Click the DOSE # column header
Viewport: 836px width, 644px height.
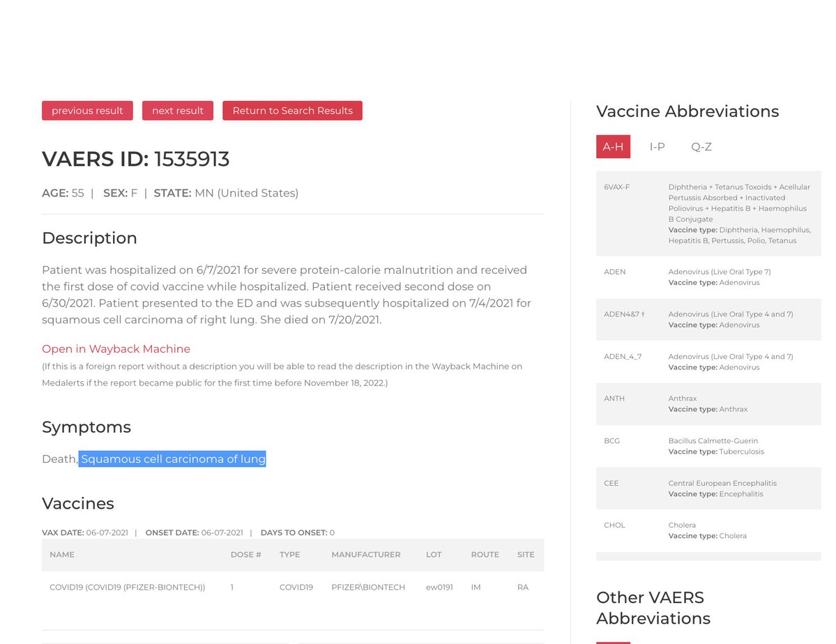(245, 555)
